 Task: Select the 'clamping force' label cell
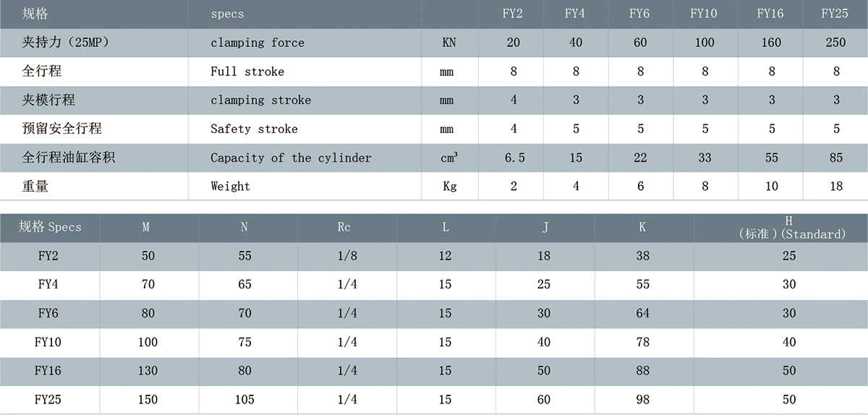tap(258, 43)
